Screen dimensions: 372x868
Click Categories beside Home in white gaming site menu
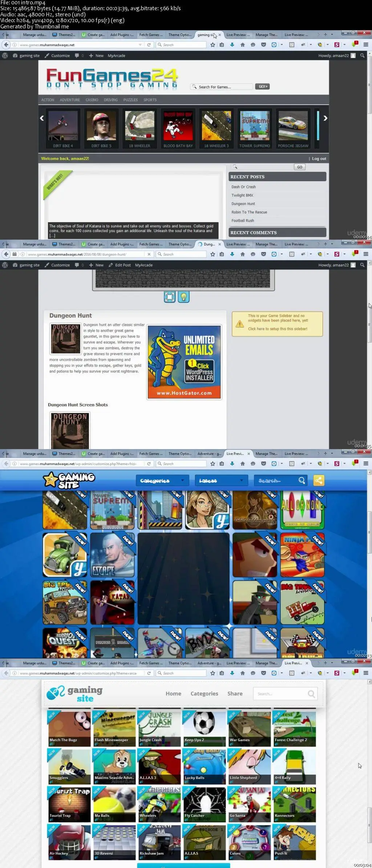coord(204,693)
